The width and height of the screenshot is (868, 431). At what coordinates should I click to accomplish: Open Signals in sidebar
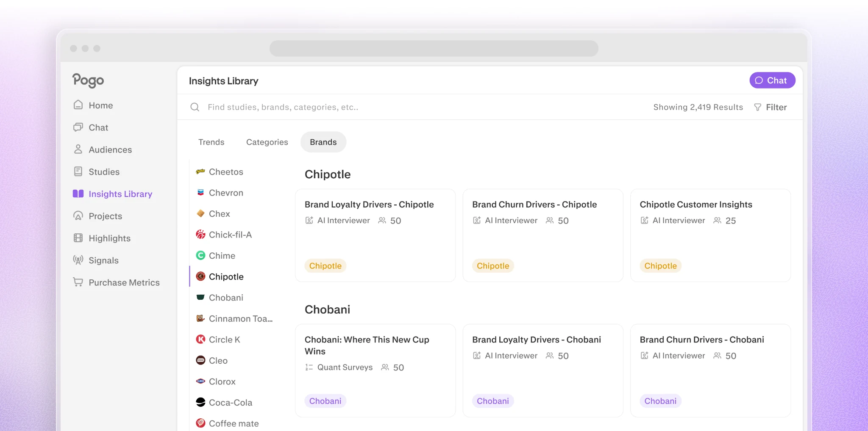coord(96,260)
